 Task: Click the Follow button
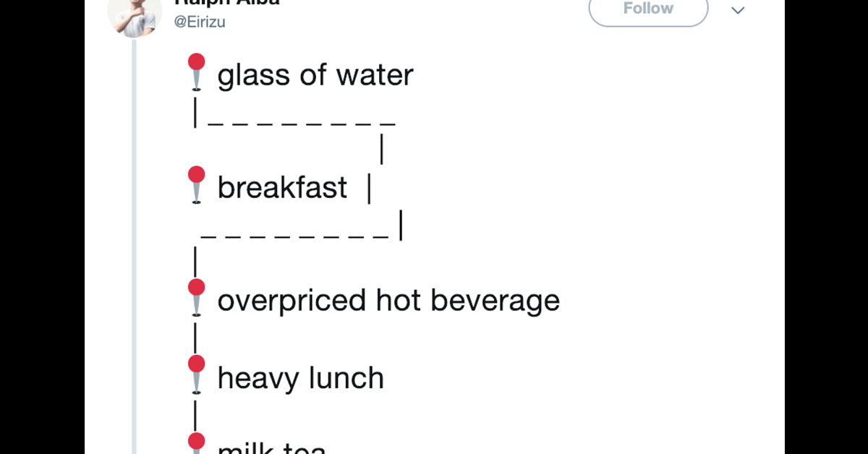648,9
